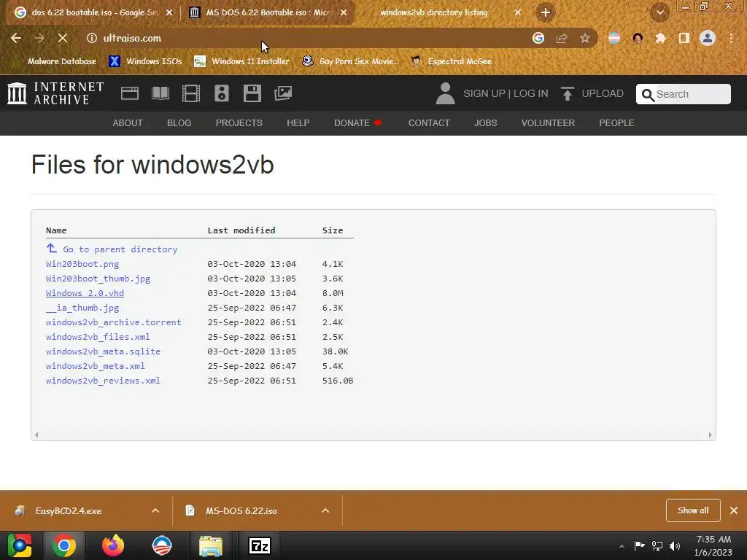Open 7-Zip from the taskbar
The width and height of the screenshot is (747, 560).
pos(260,545)
